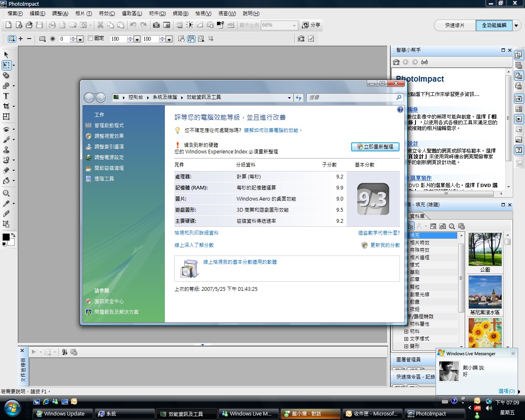Click the Save floppy-disk icon in the toolbar
The height and width of the screenshot is (420, 525).
[x=39, y=25]
